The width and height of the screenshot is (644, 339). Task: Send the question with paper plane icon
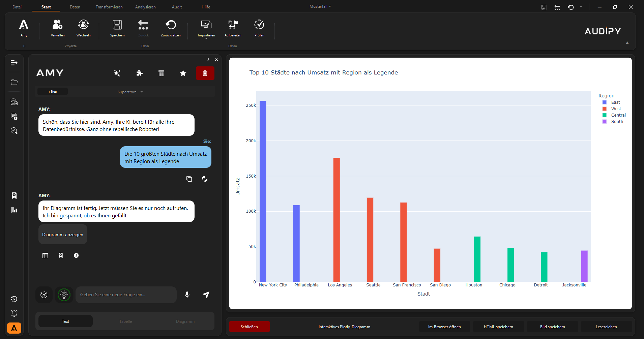pos(206,295)
